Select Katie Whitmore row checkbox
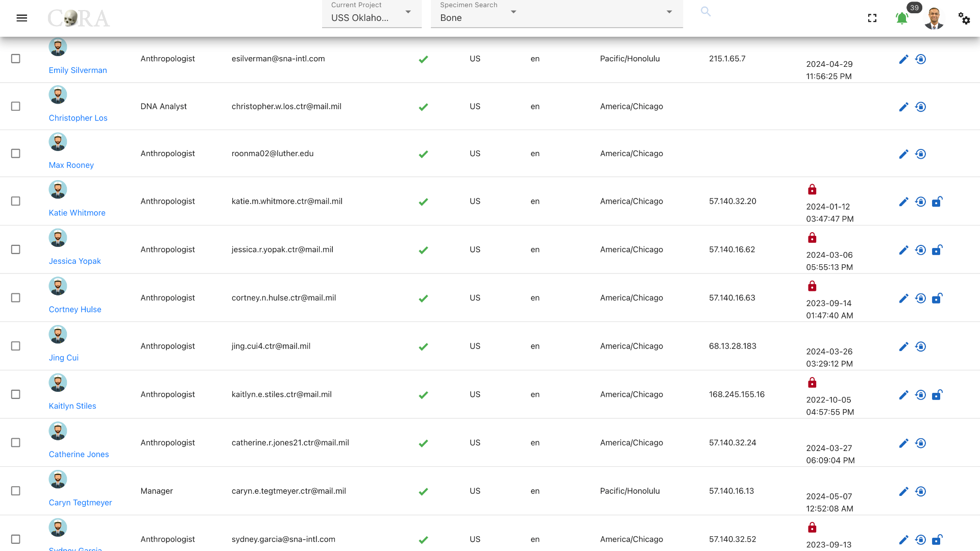Viewport: 980px width, 551px height. [16, 201]
